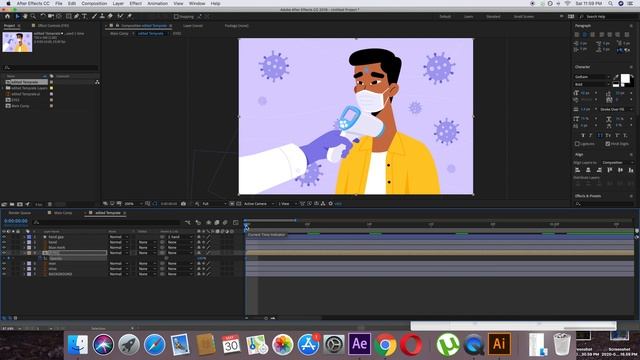Switch to Learn workspace

click(x=468, y=16)
